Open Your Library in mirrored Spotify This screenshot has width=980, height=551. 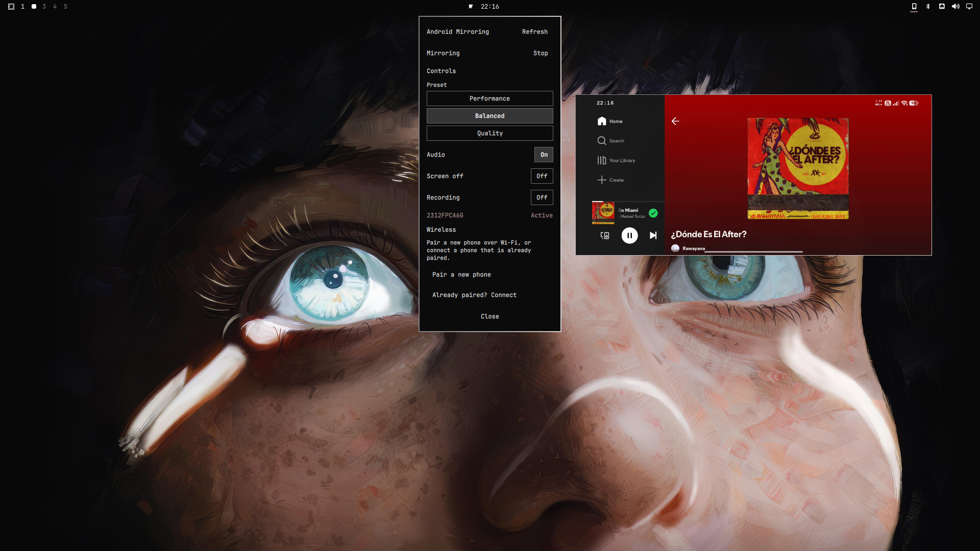click(617, 160)
